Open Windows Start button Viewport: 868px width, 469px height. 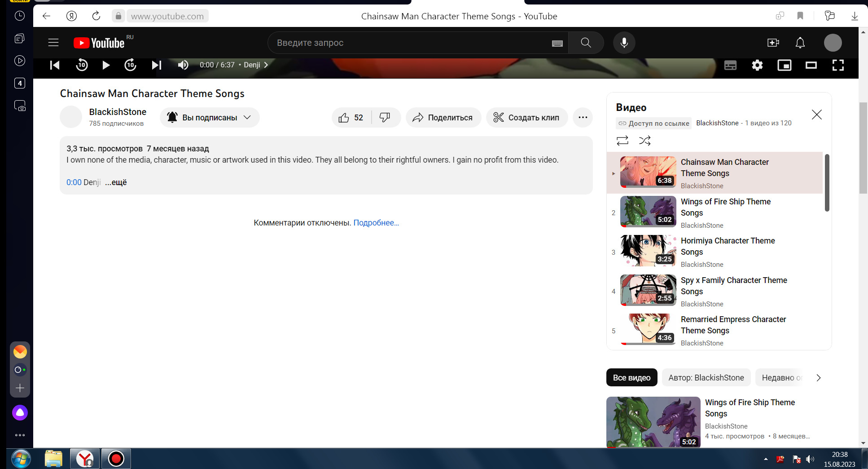21,459
